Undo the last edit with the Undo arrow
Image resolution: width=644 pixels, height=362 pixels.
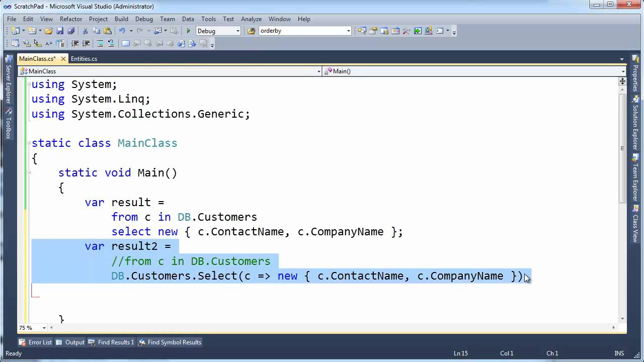tap(122, 31)
